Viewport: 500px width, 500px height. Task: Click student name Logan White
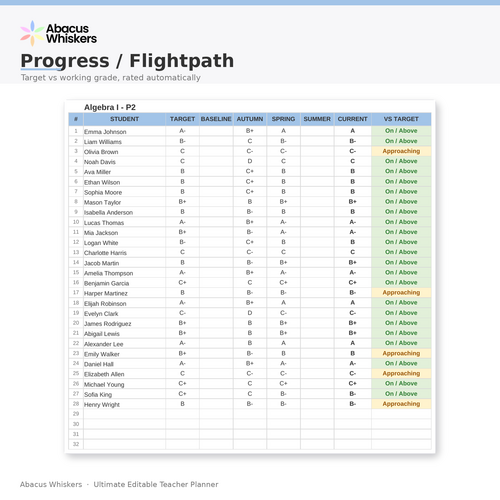101,243
